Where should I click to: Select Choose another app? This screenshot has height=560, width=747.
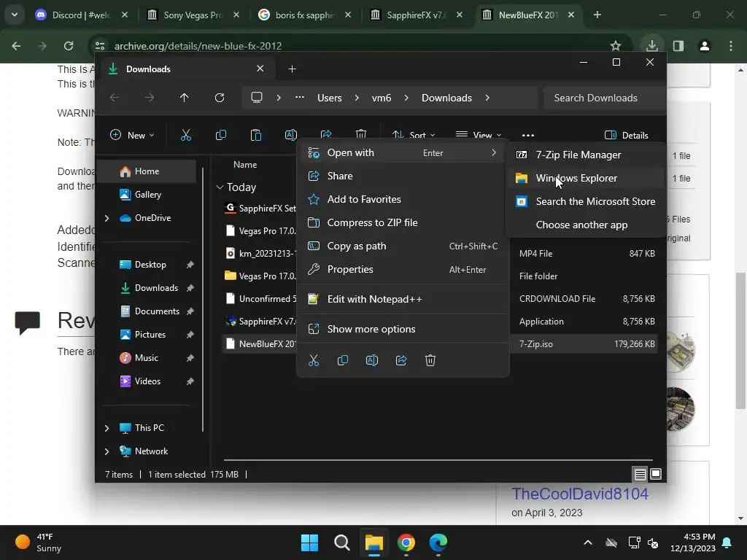586,225
